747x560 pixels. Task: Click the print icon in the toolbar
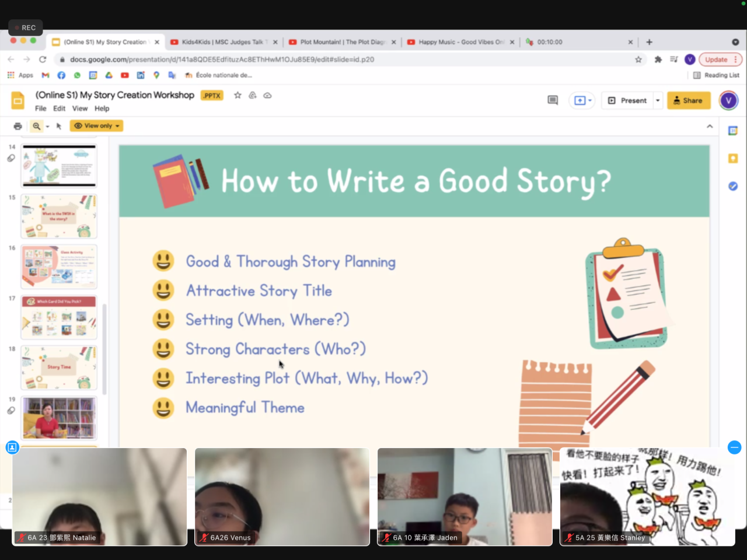click(18, 126)
